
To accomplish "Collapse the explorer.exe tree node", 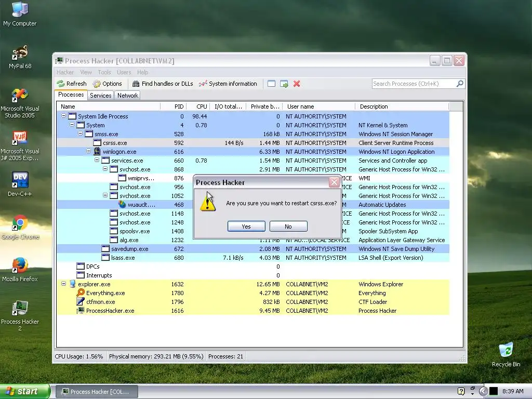I will click(63, 284).
